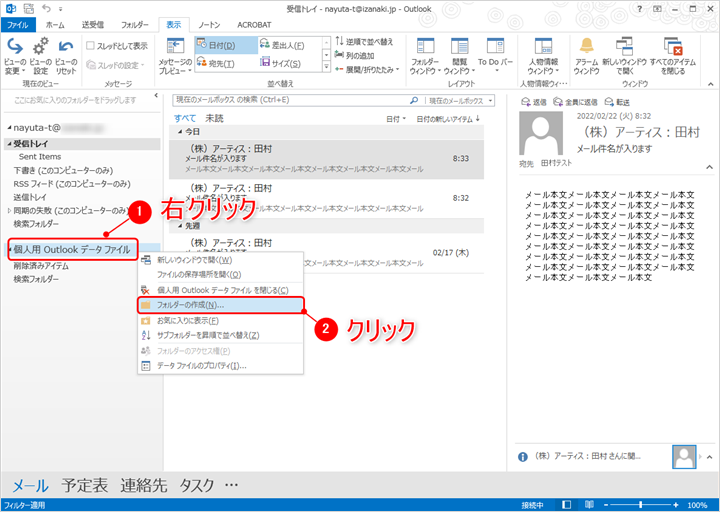
Task: Open ビューの設定 (View Settings) gear icon
Action: (x=40, y=56)
